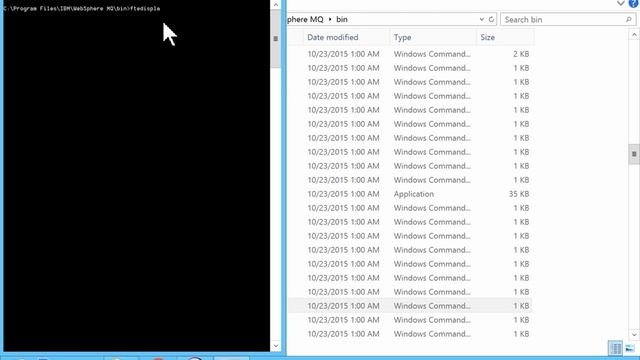Expand the Explorer ribbon with the chevron
640x360 pixels.
point(620,3)
